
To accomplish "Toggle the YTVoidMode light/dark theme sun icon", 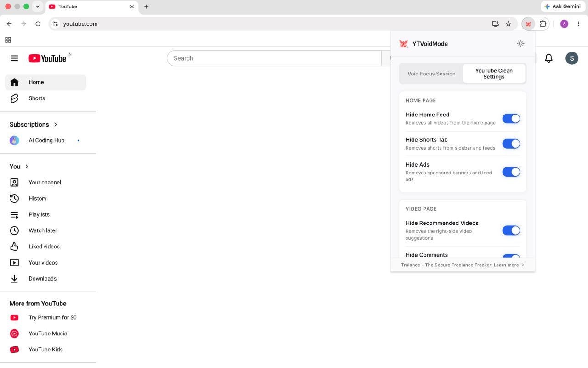I will click(x=520, y=44).
